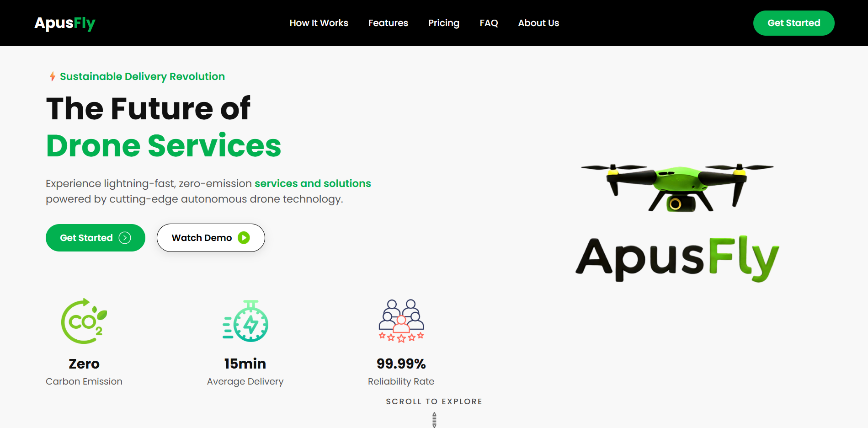Click the Scroll to Explore label
The width and height of the screenshot is (868, 428).
pyautogui.click(x=434, y=401)
